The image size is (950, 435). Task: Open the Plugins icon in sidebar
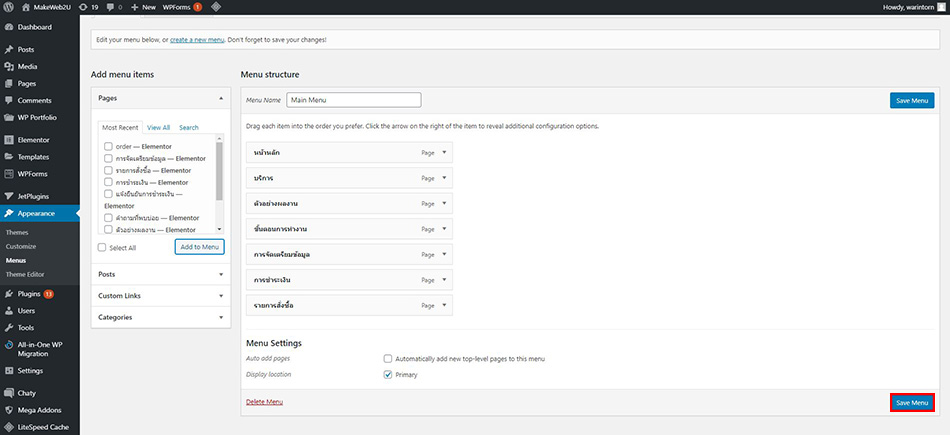pos(8,294)
